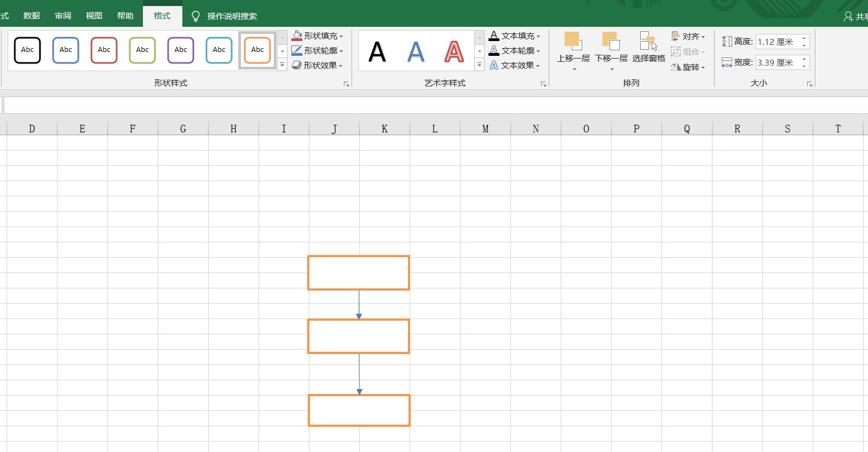The width and height of the screenshot is (868, 452).
Task: Click inside the height (高度) value field
Action: (x=777, y=42)
